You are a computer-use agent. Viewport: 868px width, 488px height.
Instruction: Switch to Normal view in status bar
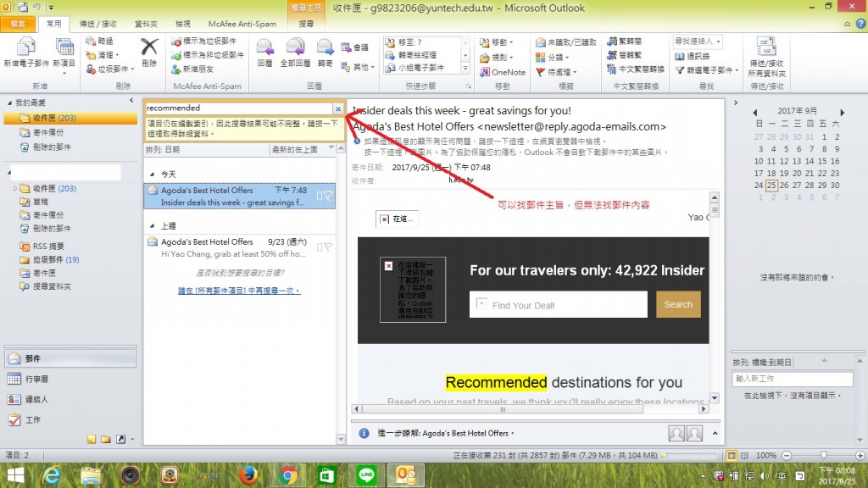tap(732, 455)
